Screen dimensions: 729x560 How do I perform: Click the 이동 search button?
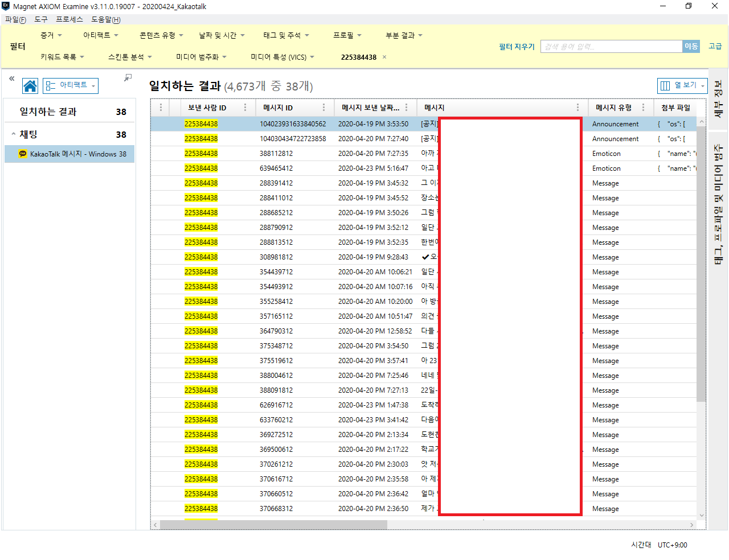point(691,46)
